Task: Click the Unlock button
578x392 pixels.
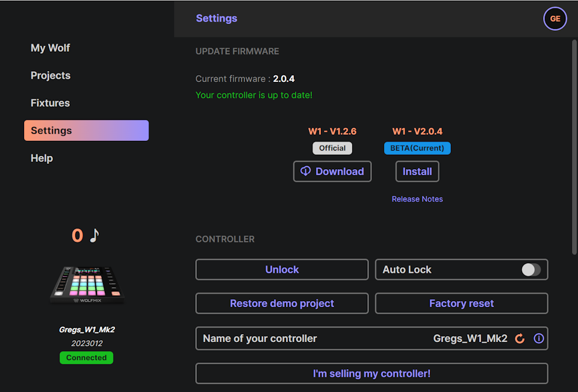Action: [x=282, y=270]
